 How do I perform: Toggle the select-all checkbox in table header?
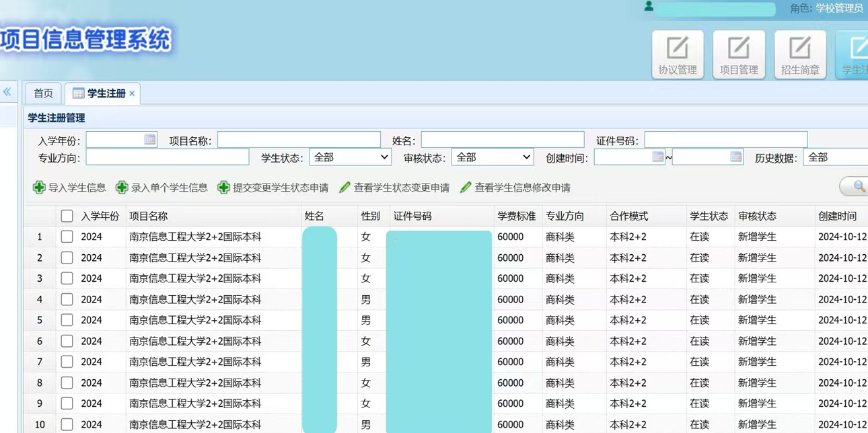[67, 216]
